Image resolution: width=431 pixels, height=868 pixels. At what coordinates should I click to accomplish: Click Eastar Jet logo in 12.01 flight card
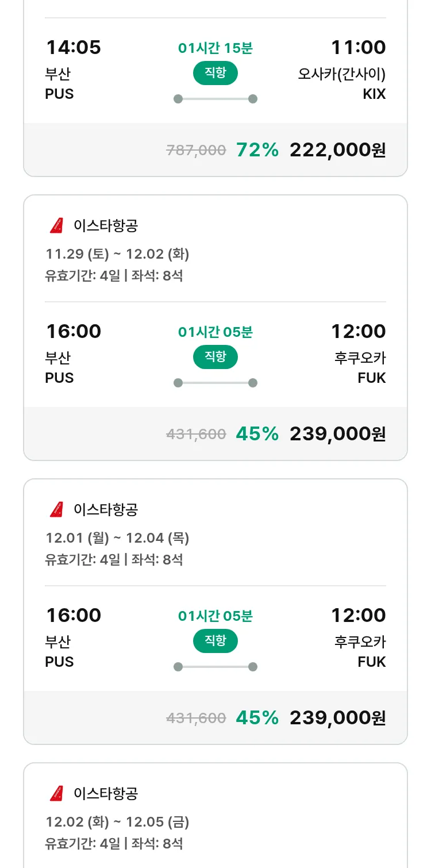[56, 510]
